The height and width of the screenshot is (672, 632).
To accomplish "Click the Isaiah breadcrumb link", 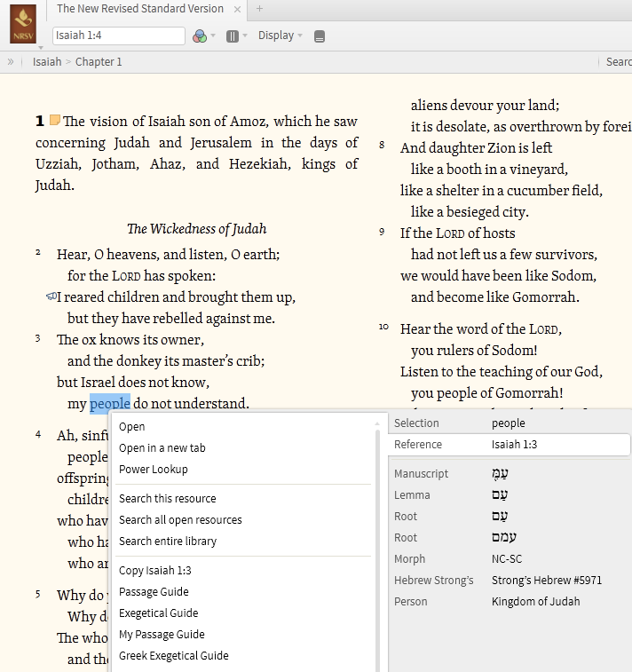I will point(47,62).
